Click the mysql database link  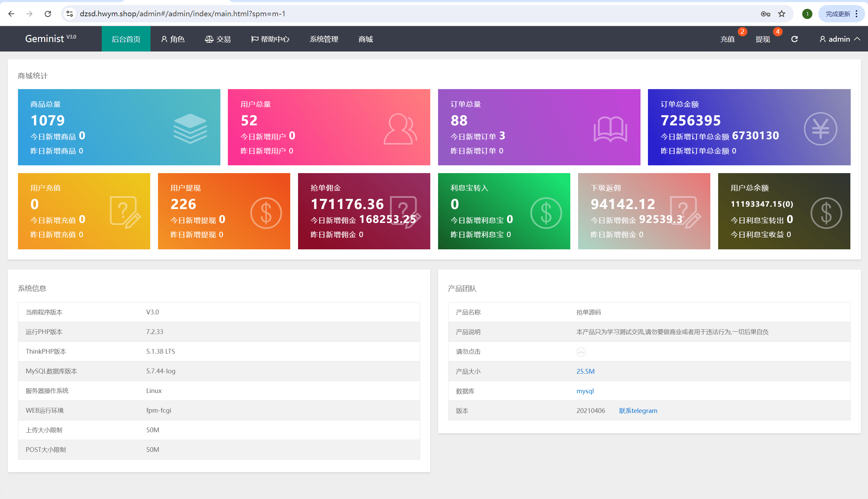click(585, 391)
